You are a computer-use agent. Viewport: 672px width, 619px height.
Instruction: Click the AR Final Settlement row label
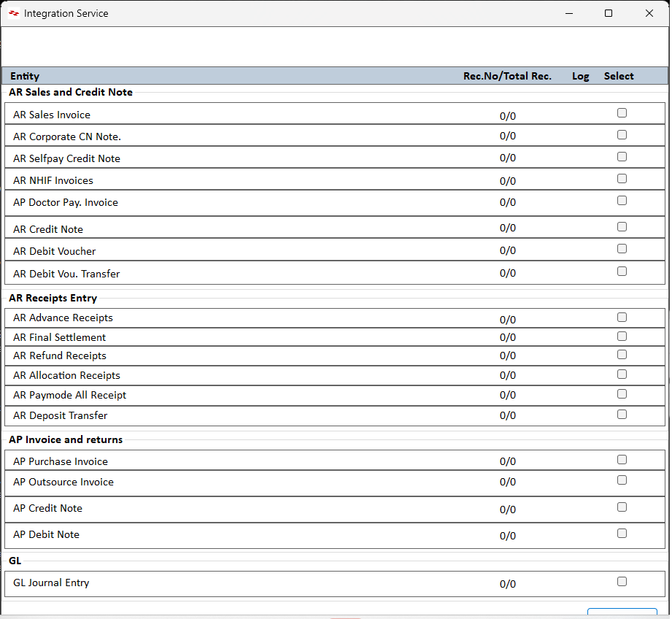tap(59, 337)
